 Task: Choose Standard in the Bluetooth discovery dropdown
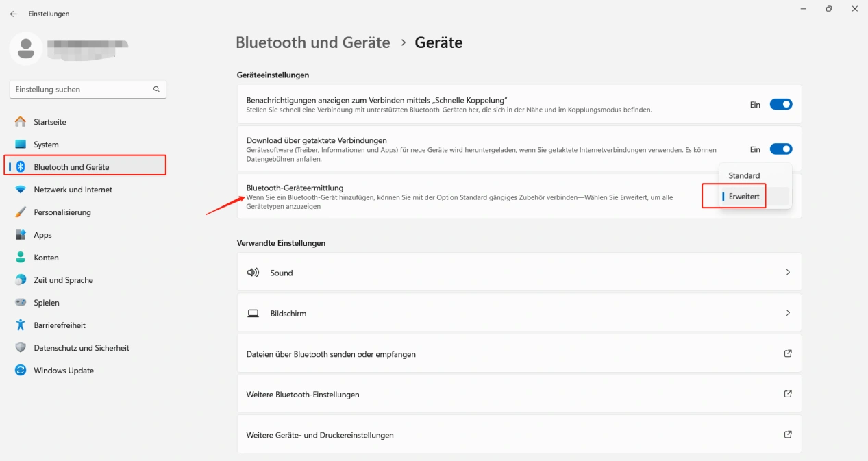[744, 176]
